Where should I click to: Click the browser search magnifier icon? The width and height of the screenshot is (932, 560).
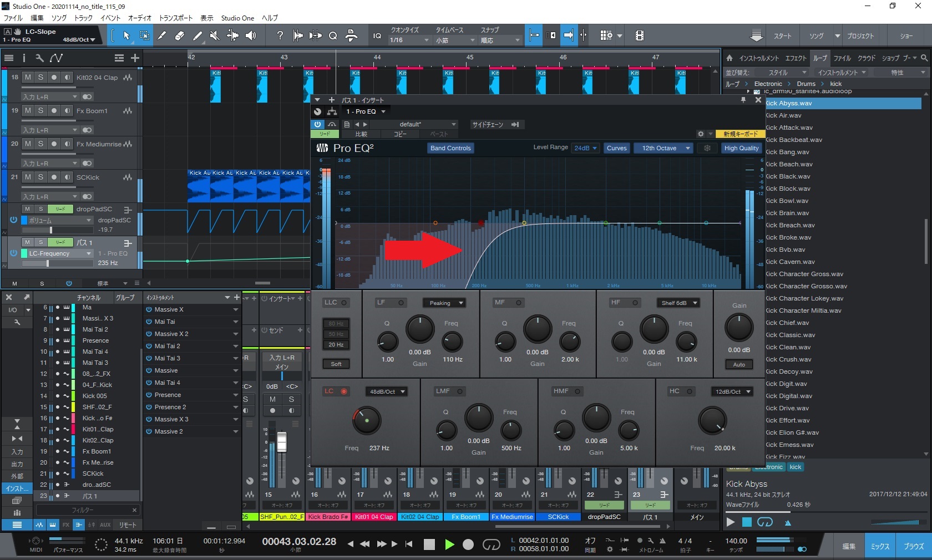tap(924, 58)
